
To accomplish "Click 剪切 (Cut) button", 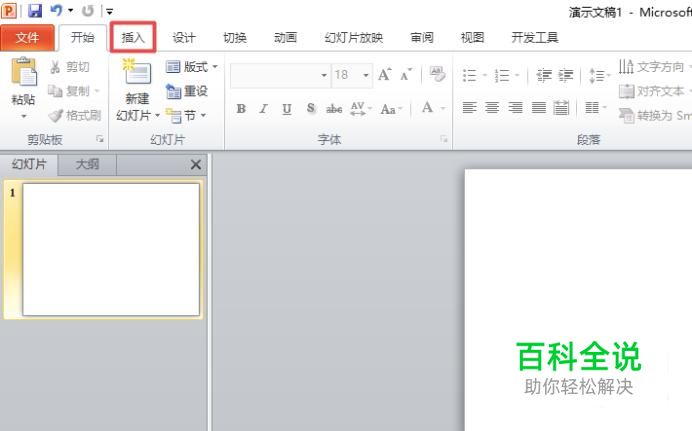I will click(x=70, y=67).
